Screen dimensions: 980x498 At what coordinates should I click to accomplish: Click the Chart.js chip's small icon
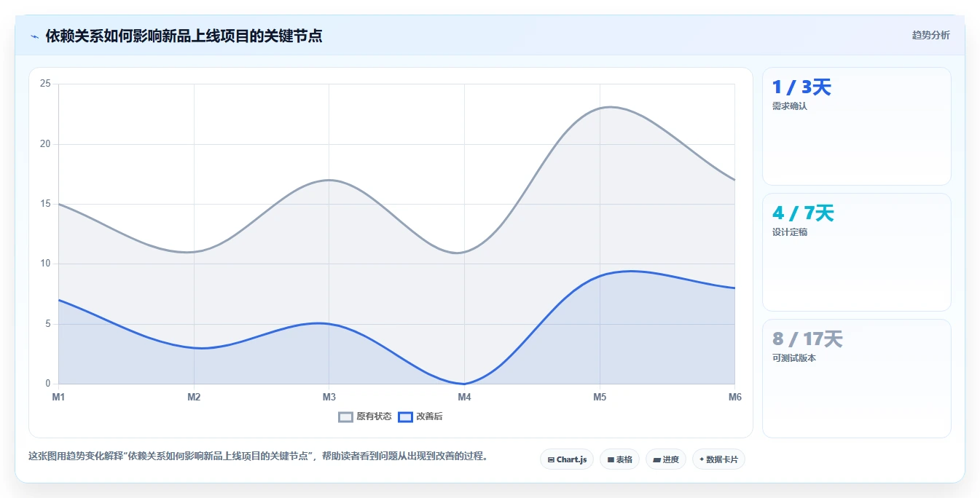tap(551, 460)
